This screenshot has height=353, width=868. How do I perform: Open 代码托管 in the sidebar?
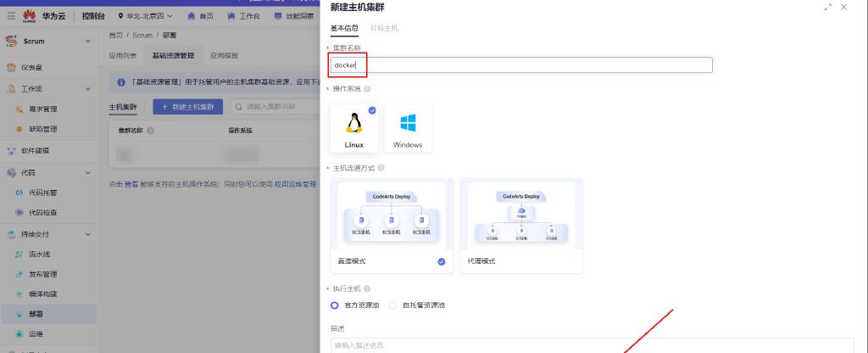tap(43, 193)
